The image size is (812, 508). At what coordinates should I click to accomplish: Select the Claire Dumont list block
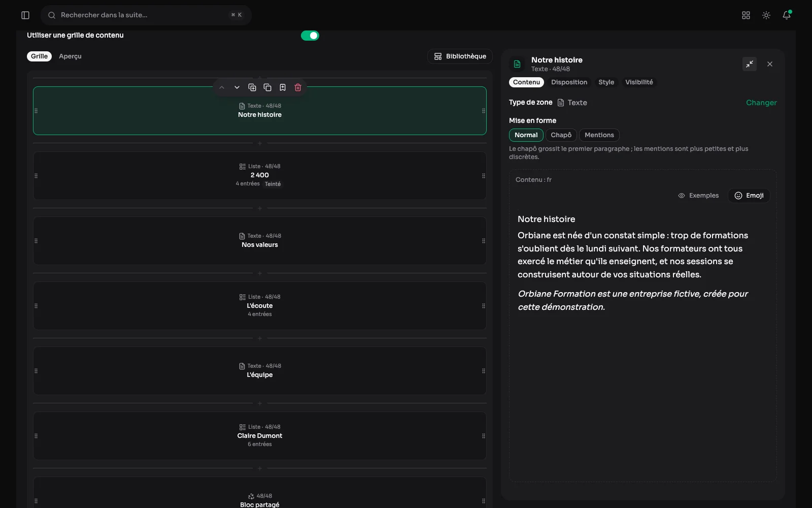click(260, 436)
